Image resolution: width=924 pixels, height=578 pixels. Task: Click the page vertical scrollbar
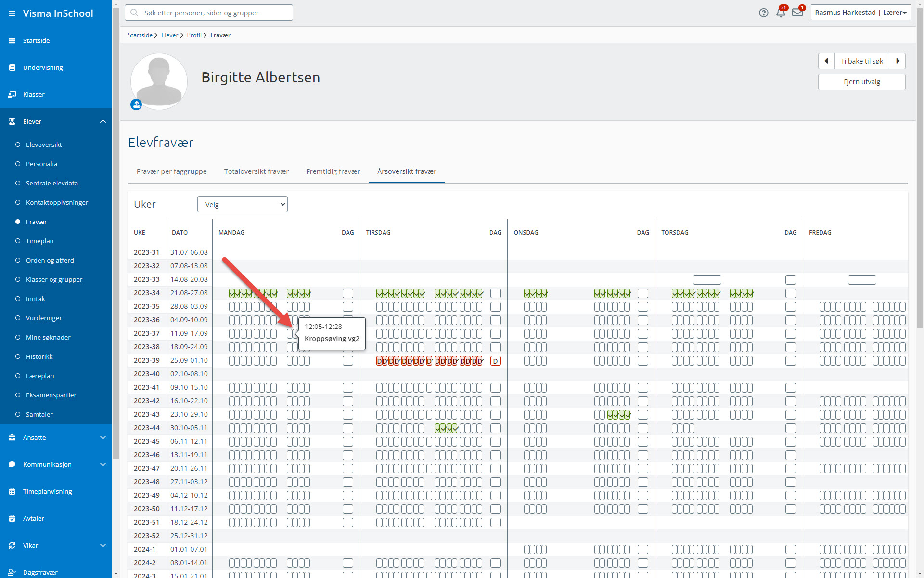920,169
